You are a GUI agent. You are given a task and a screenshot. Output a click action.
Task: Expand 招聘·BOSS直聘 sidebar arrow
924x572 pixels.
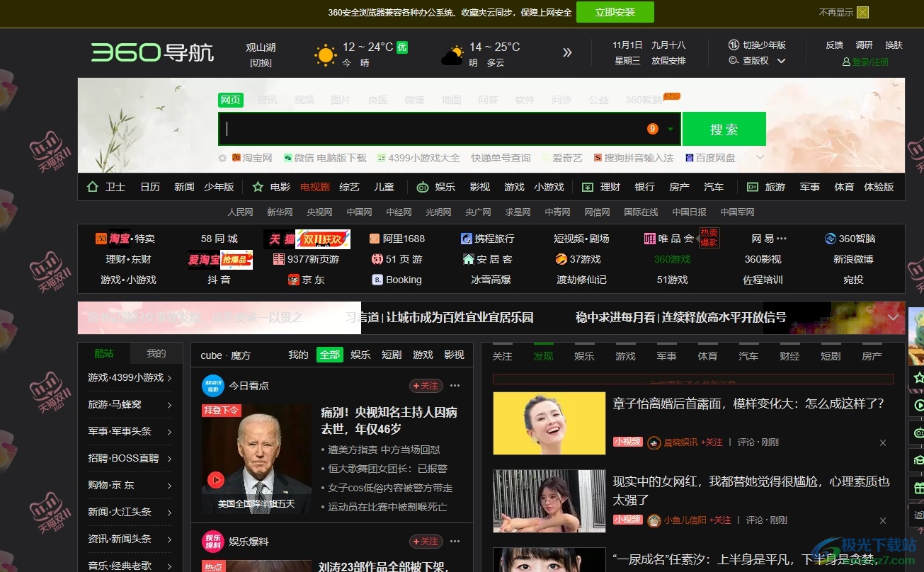point(170,459)
